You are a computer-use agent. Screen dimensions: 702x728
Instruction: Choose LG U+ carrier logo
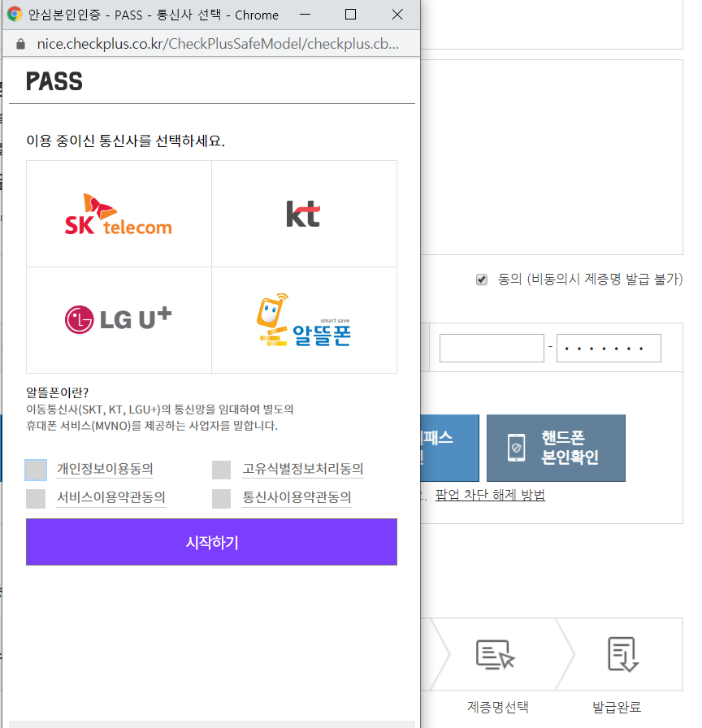click(x=119, y=319)
